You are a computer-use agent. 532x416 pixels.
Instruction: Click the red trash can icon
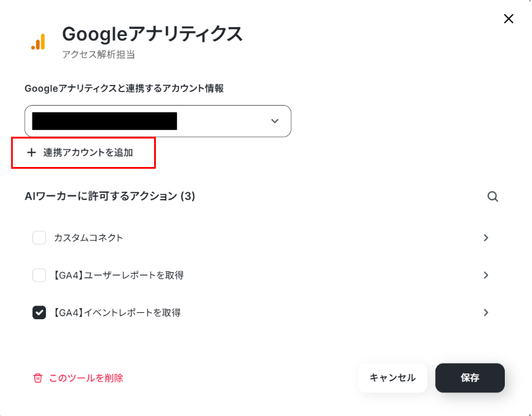(x=38, y=378)
